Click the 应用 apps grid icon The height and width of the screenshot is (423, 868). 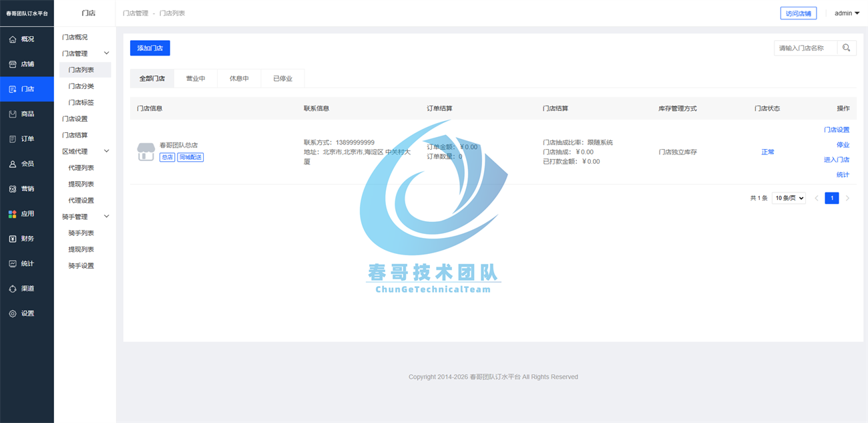coord(13,214)
